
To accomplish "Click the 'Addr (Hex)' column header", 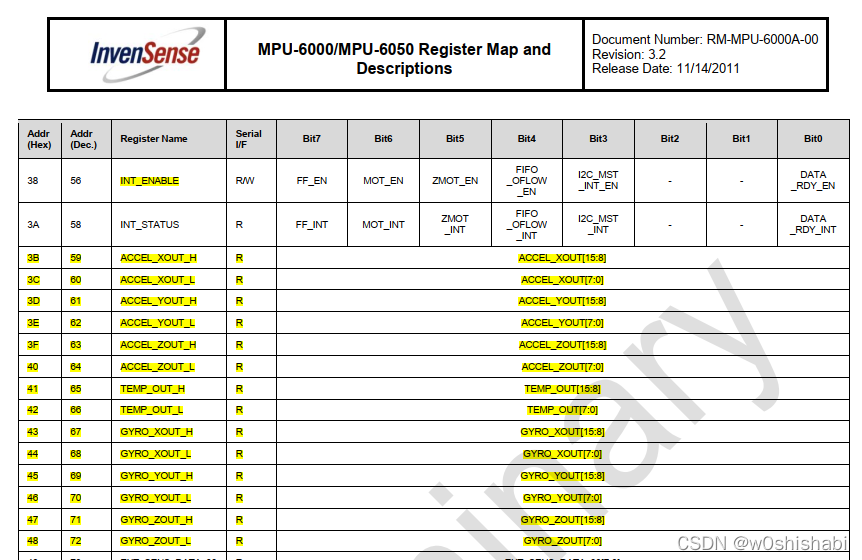I will click(39, 139).
